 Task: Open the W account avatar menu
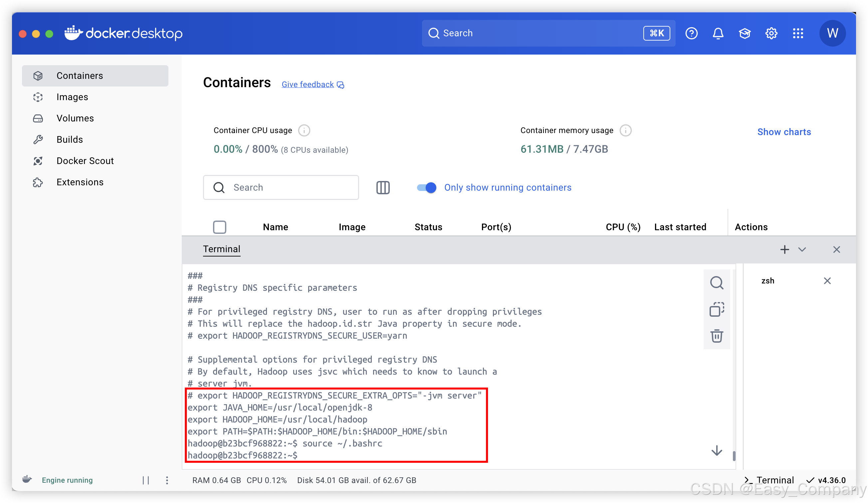[x=832, y=33]
